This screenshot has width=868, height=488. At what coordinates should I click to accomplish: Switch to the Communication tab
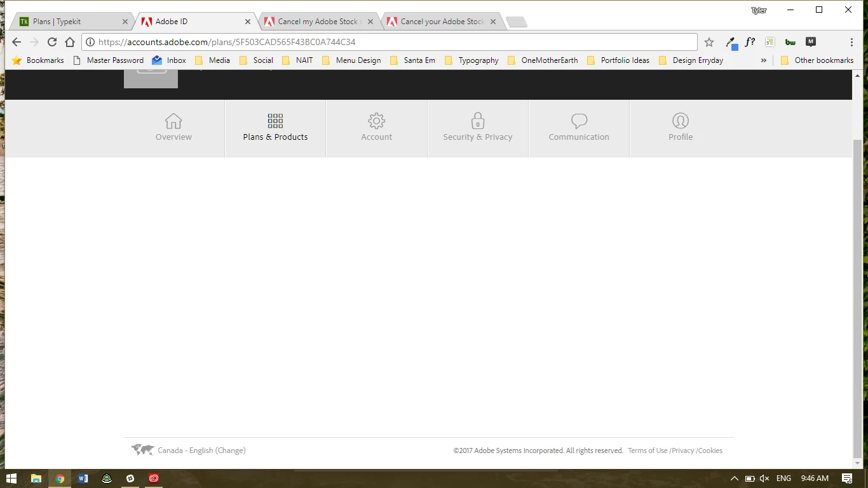pos(579,128)
